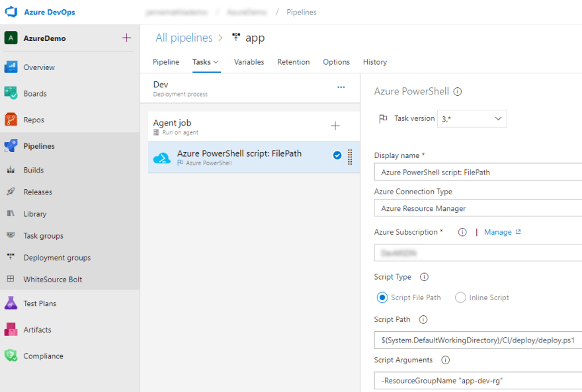Click the plus icon to add task to Agent job
Screen dimensions: 582x392
(335, 126)
